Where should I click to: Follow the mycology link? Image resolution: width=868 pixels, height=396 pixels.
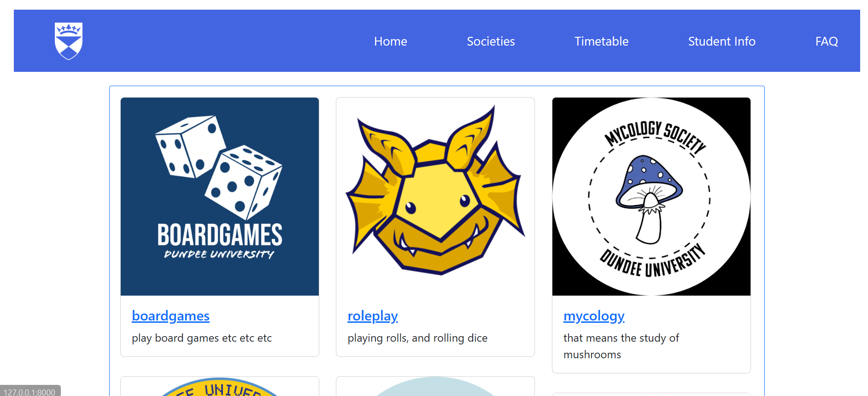[x=594, y=316]
